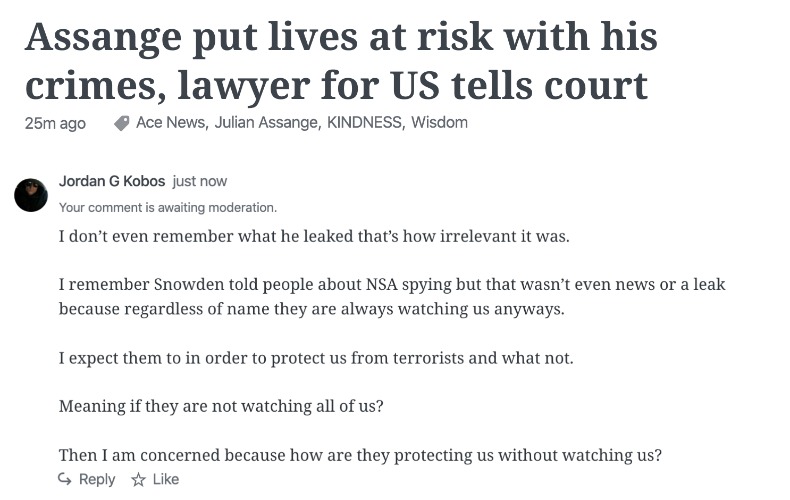Click the final sentence starting Then I am

click(360, 455)
